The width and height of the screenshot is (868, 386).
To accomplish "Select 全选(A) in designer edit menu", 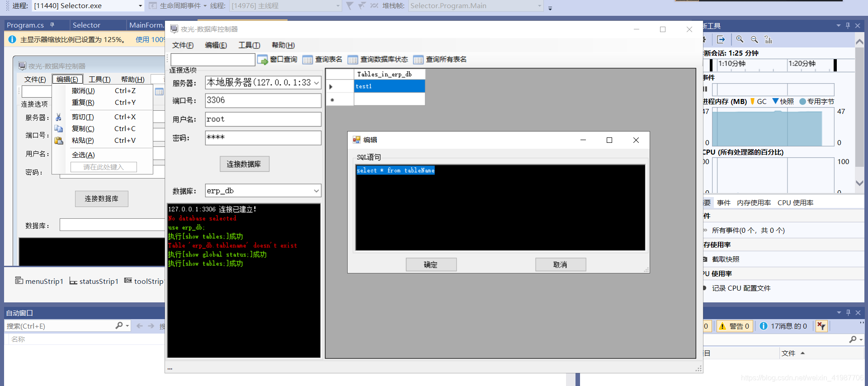I will 103,155.
